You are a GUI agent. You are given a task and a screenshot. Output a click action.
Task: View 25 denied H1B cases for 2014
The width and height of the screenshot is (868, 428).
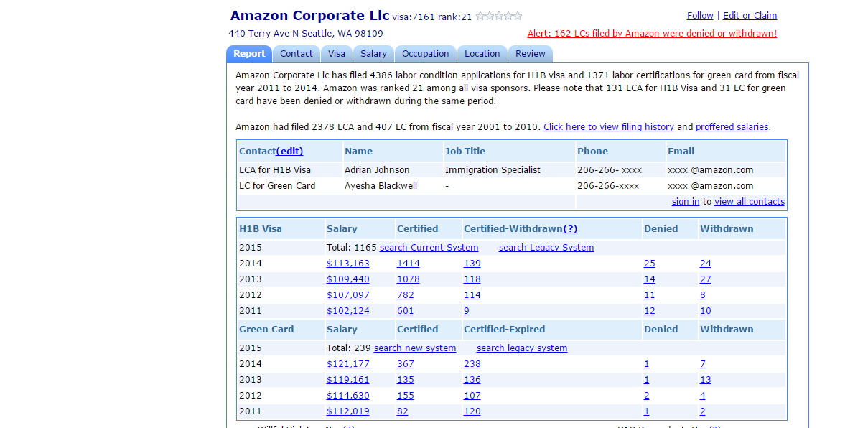tap(650, 264)
